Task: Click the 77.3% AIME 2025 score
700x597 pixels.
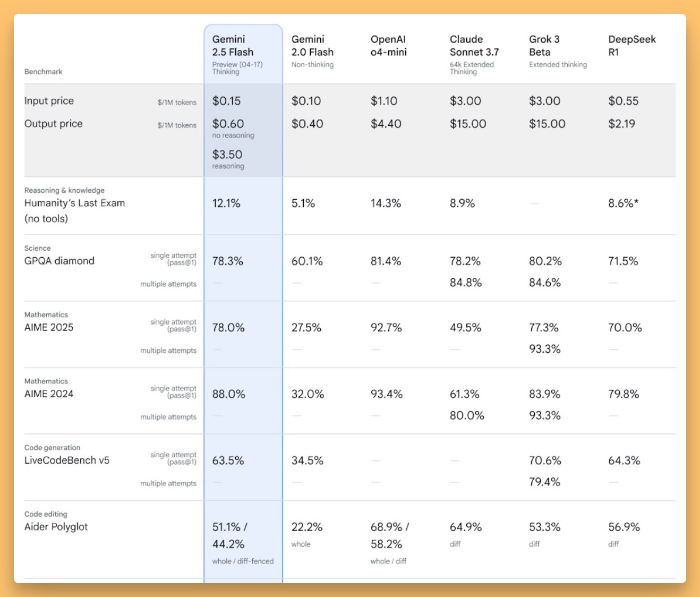Action: pos(543,328)
